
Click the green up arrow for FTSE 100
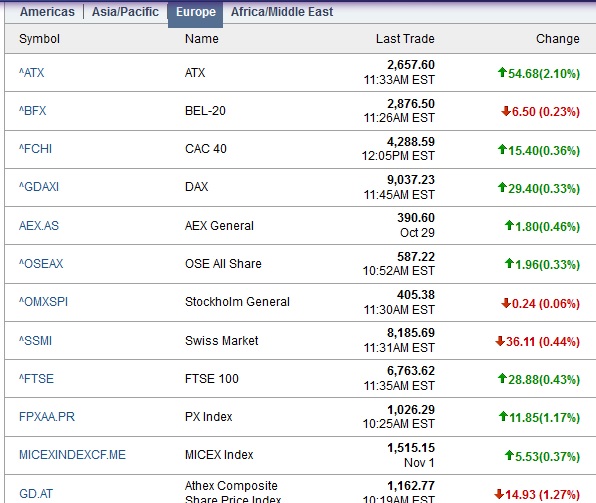502,378
